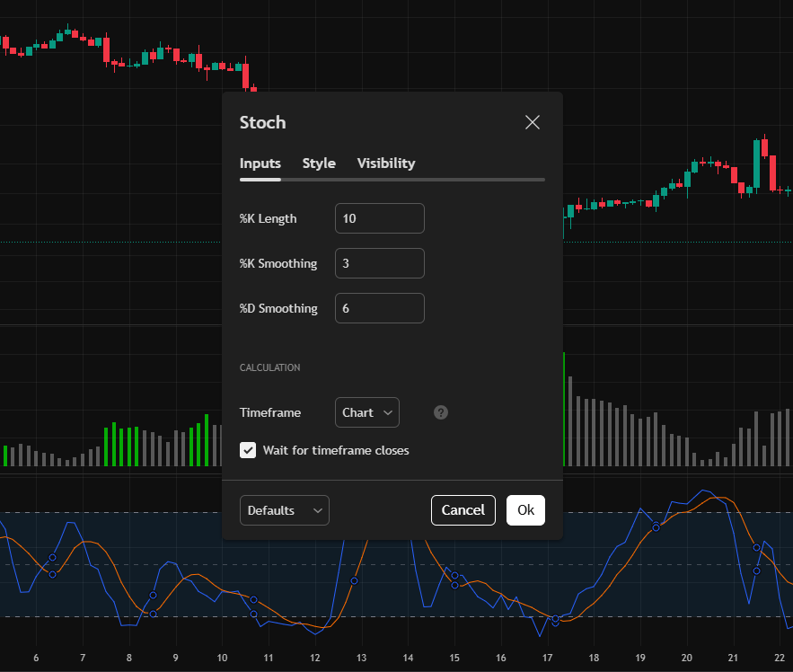This screenshot has height=672, width=793.
Task: Focus the %D Smoothing input field
Action: tap(380, 308)
